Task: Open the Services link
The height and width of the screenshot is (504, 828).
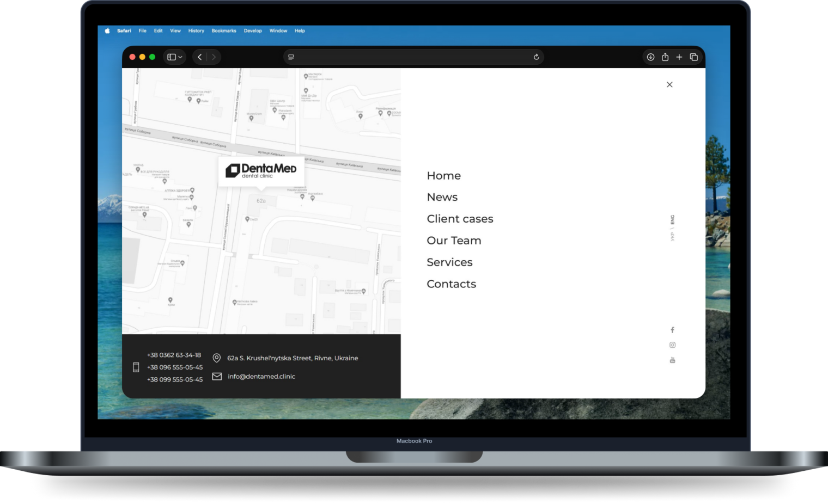Action: (x=450, y=262)
